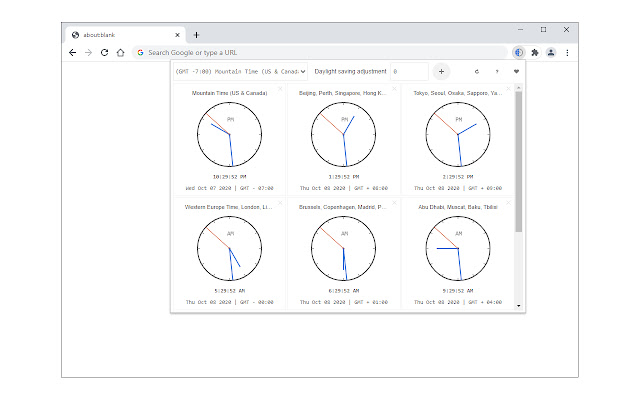Remove the Abu Dhabi, Muscat clock
Image resolution: width=640 pixels, height=400 pixels.
click(509, 202)
